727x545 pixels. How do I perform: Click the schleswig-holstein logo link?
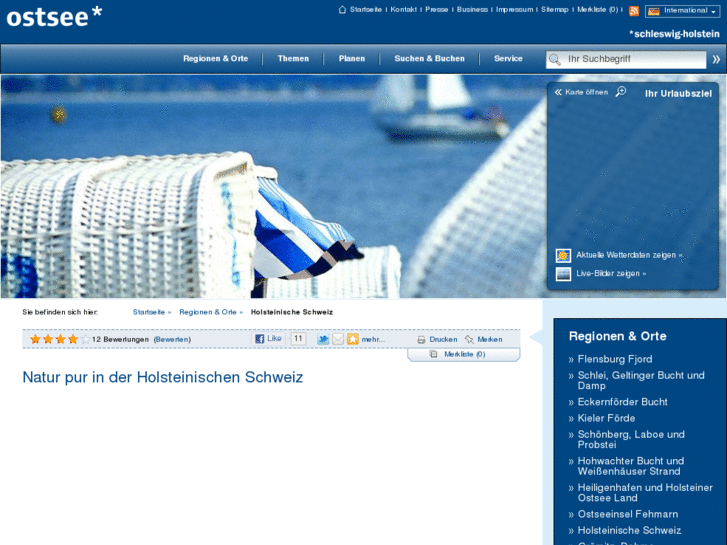(x=674, y=34)
